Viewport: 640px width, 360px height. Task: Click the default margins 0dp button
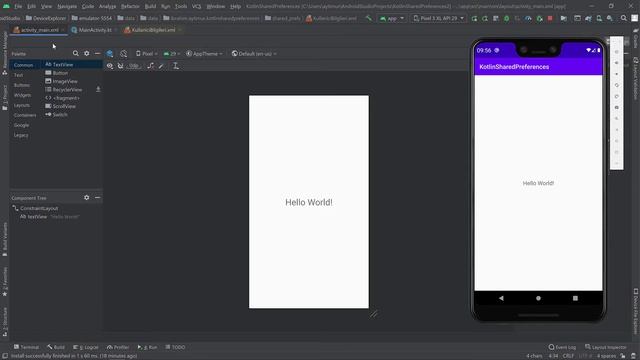click(133, 66)
